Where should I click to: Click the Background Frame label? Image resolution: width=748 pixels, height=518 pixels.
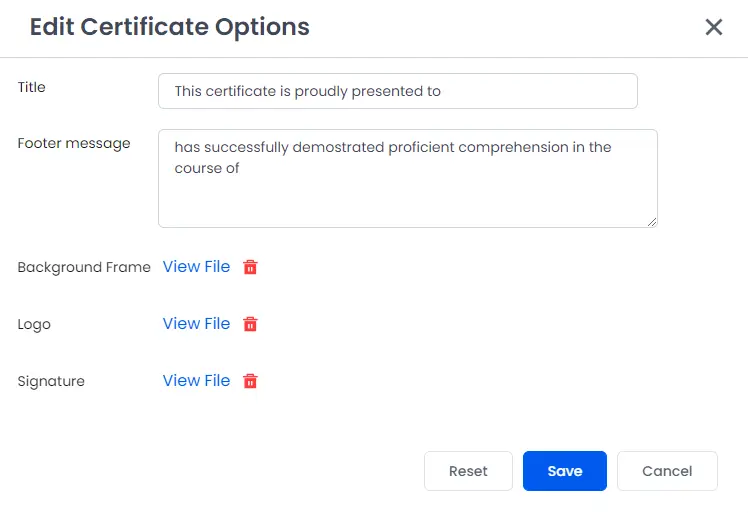click(x=84, y=267)
